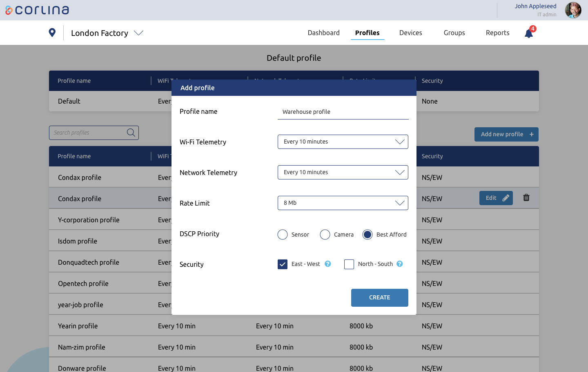Open East - West help icon
588x372 pixels.
(328, 264)
